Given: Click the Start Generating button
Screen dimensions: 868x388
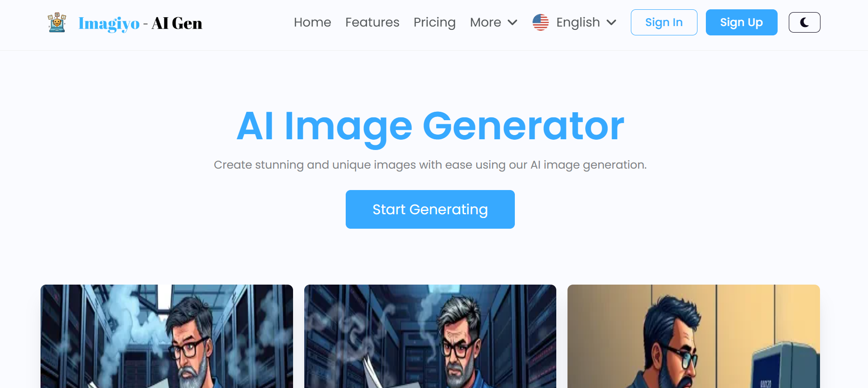Looking at the screenshot, I should [430, 209].
